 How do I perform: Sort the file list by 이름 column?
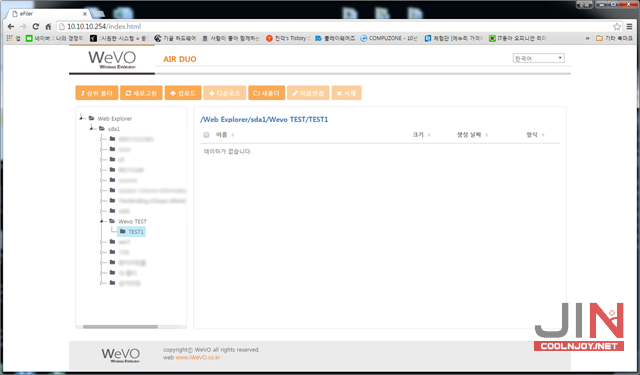225,135
